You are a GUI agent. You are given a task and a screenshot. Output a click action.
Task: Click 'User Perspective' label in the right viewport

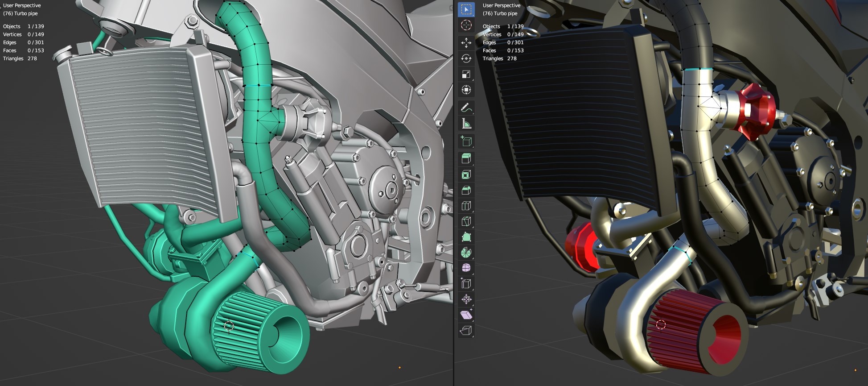502,5
